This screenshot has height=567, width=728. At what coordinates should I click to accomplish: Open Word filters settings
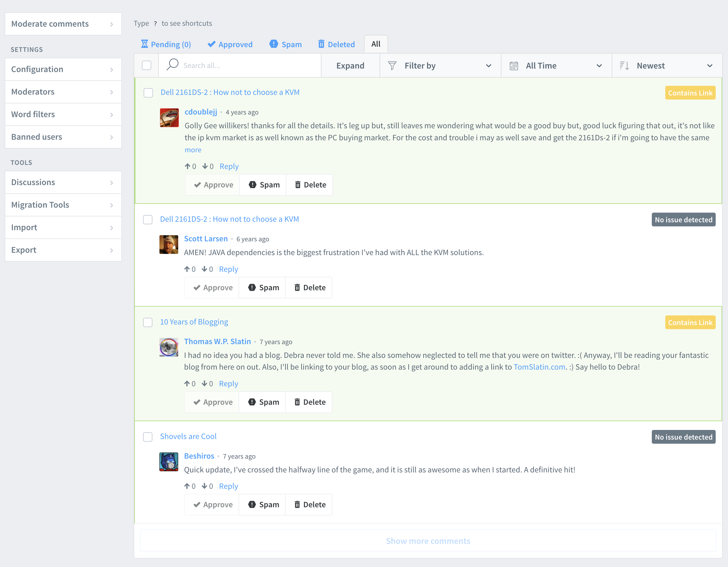[63, 114]
